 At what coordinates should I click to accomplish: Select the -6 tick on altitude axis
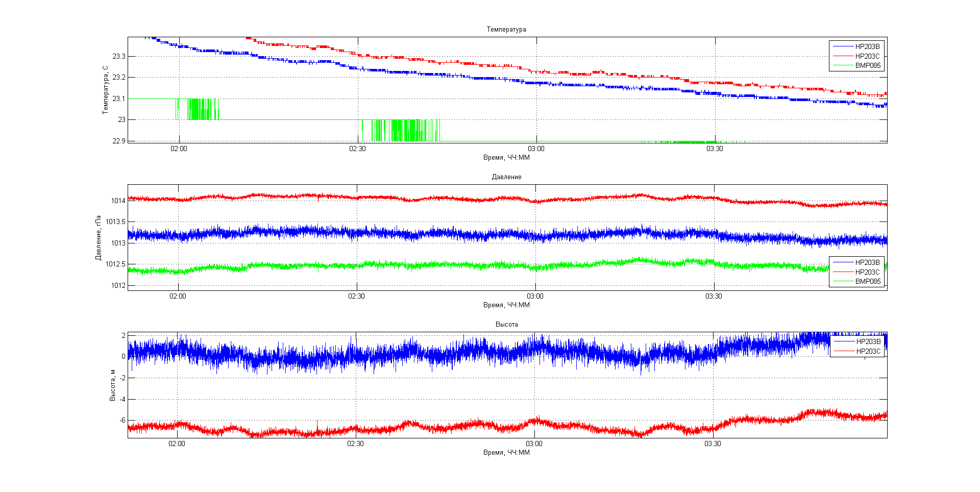122,421
